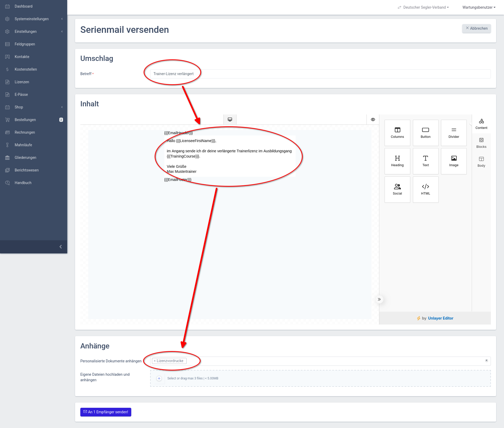Screen dimensions: 504x428
Task: Click the An 1 Empfänger senden button
Action: coord(106,412)
